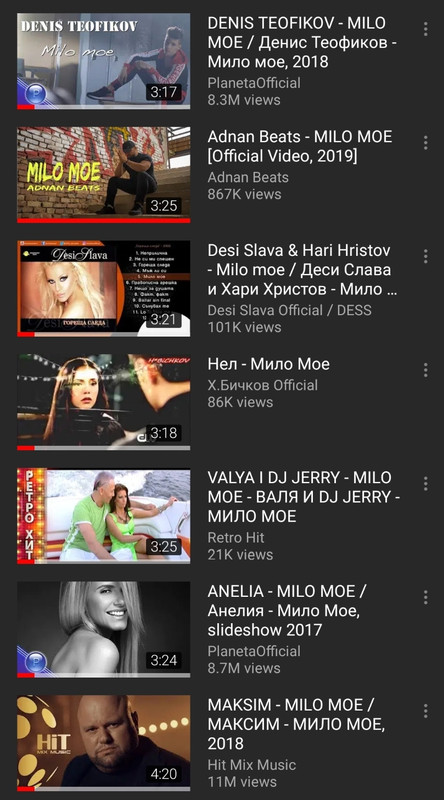Tap three-dot menu beside Нел - Мило Мое
The width and height of the screenshot is (444, 800).
425,370
